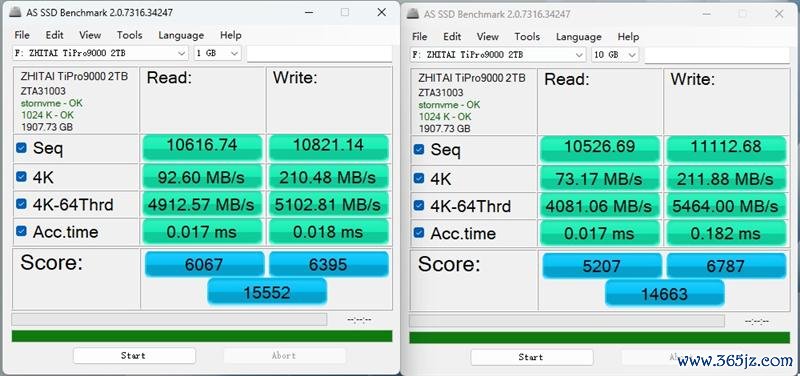Close the right AS SSD Benchmark window
The image size is (800, 376).
click(779, 14)
